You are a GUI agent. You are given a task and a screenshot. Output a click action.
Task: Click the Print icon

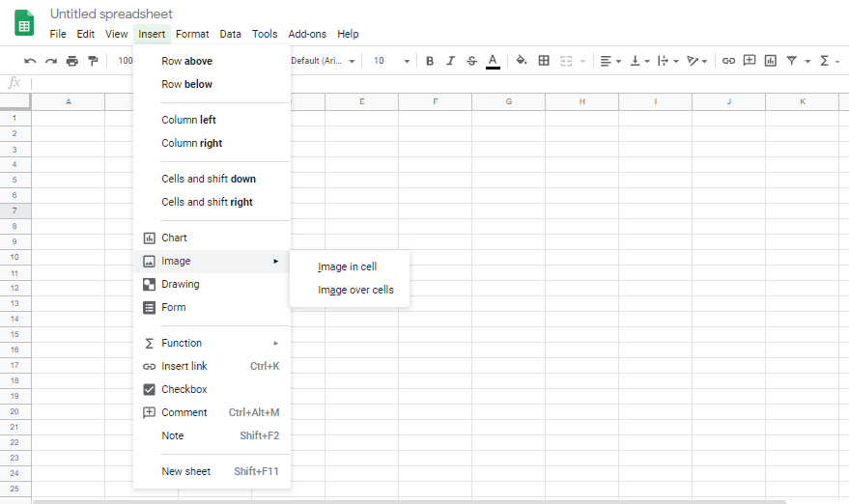point(72,61)
